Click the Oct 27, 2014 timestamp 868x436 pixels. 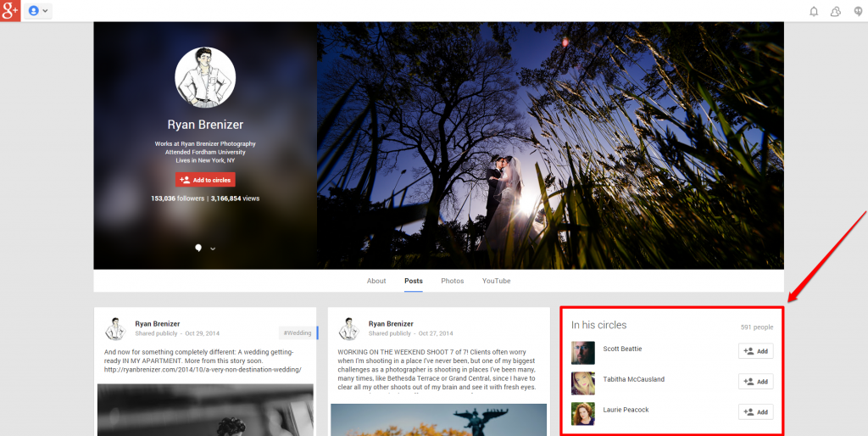pyautogui.click(x=436, y=333)
